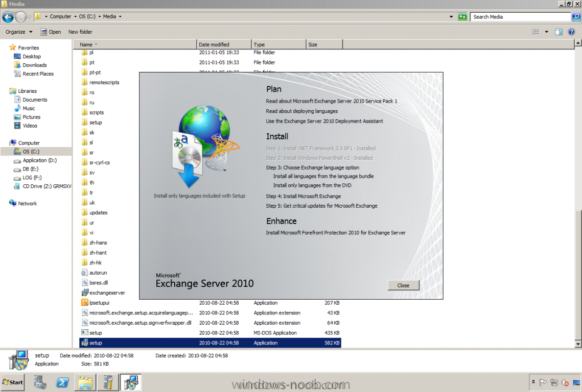Click the file list scrollbar up arrow
Image resolution: width=582 pixels, height=392 pixels.
[x=578, y=43]
